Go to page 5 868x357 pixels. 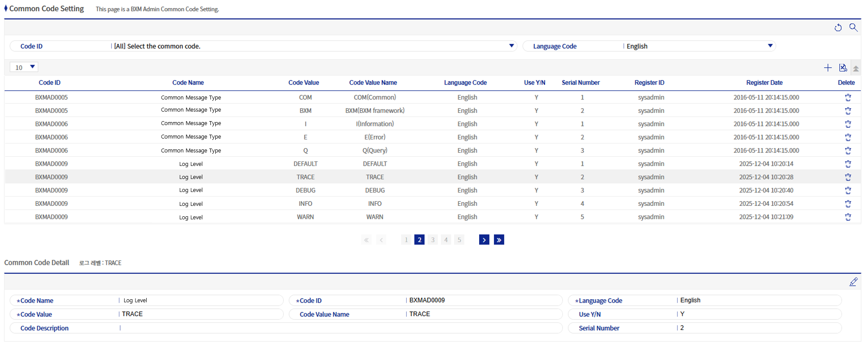point(459,240)
